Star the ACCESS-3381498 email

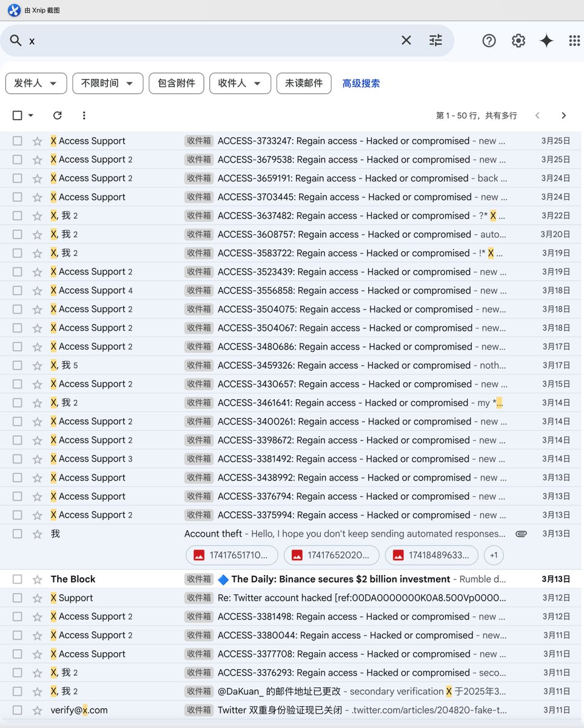pyautogui.click(x=38, y=617)
